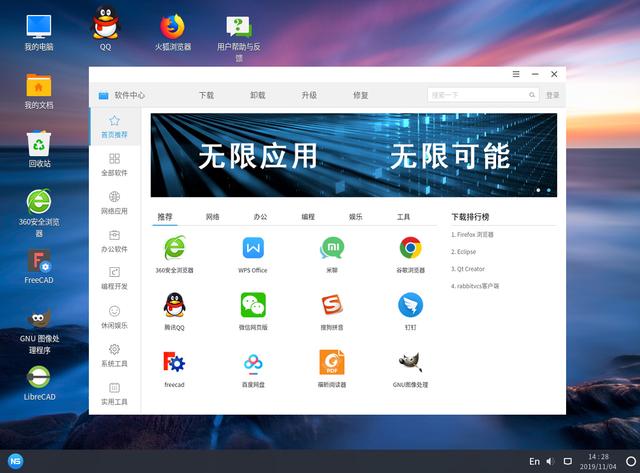Open the 升级 menu at top
The height and width of the screenshot is (473, 640).
309,95
